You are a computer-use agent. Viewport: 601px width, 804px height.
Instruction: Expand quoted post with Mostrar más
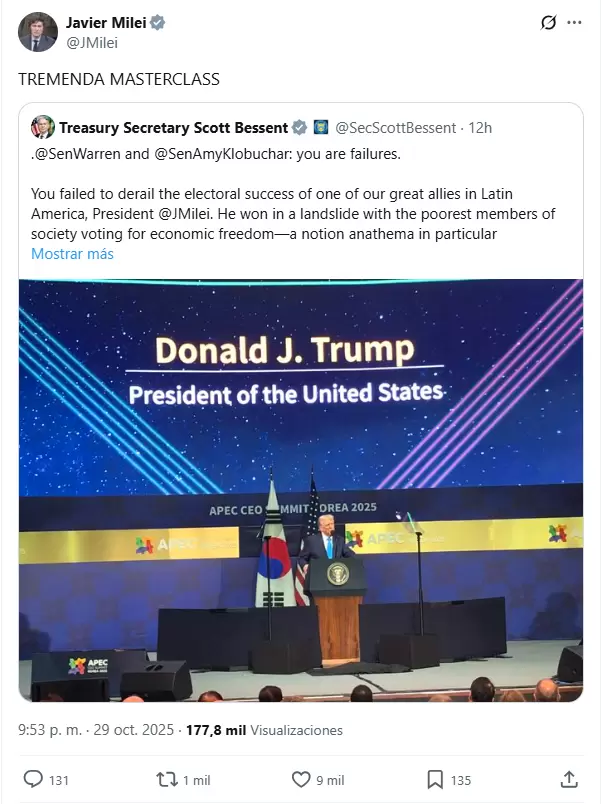click(72, 254)
